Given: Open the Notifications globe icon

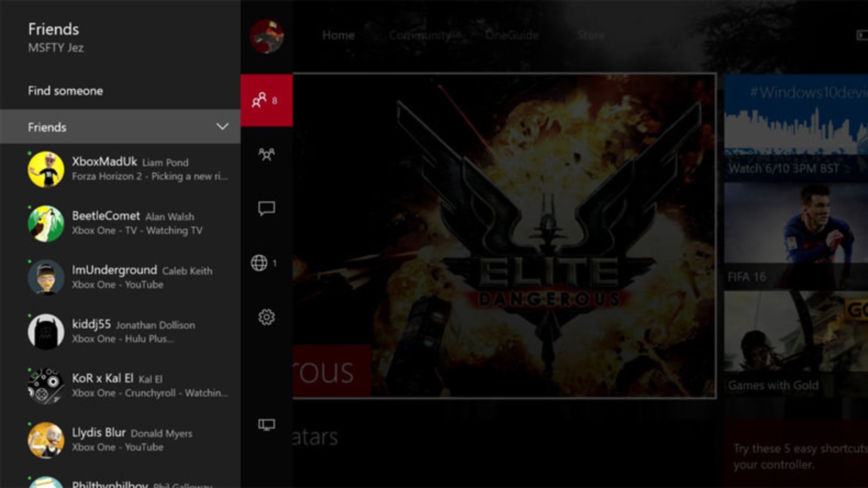Looking at the screenshot, I should 259,263.
